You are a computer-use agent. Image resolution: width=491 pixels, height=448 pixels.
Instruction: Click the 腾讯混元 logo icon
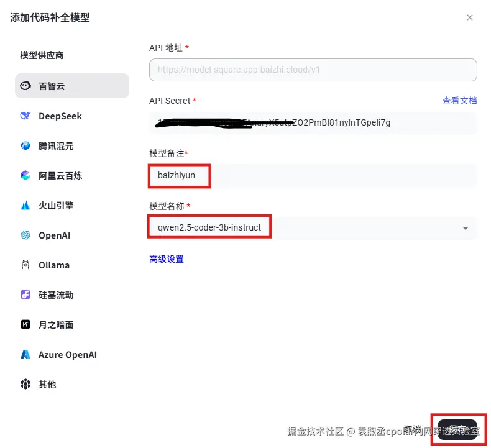coord(25,145)
